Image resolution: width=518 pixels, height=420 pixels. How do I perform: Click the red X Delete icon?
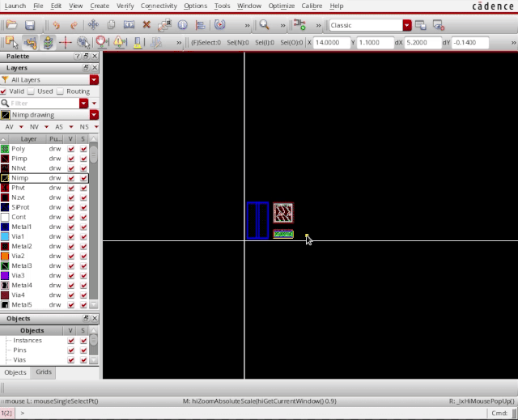[146, 25]
